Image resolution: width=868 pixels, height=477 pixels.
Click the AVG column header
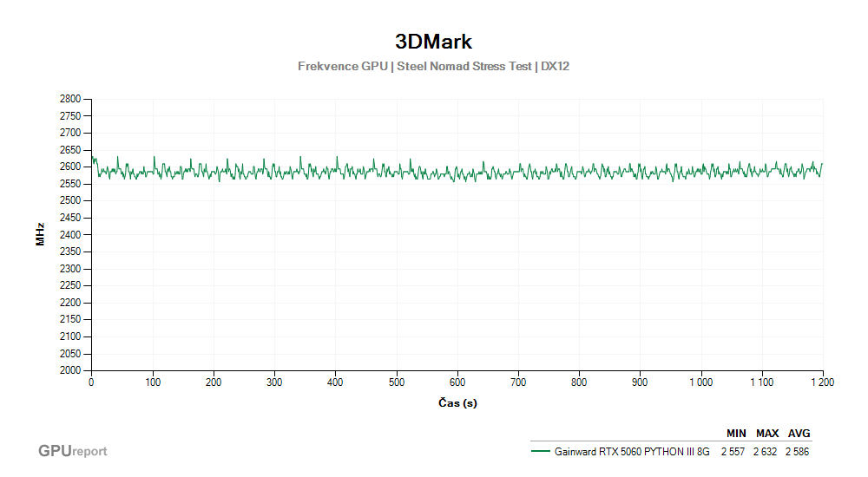799,434
